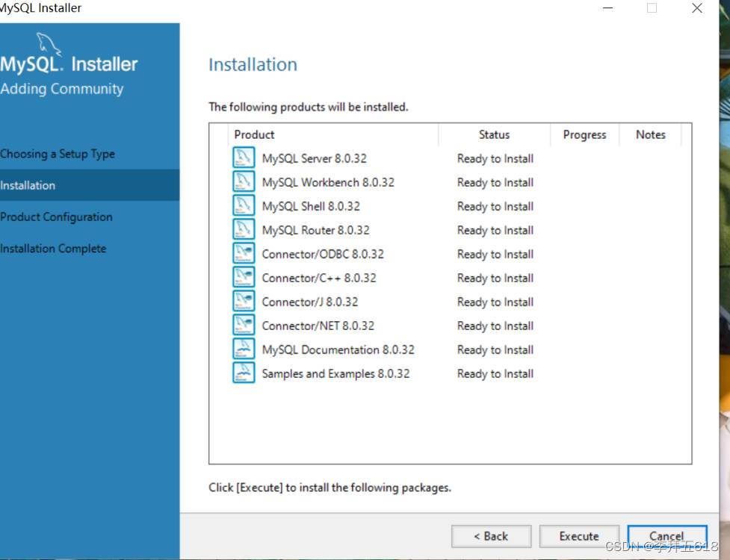Click the Connector/NET 8.0.32 icon
The width and height of the screenshot is (730, 560).
point(244,325)
